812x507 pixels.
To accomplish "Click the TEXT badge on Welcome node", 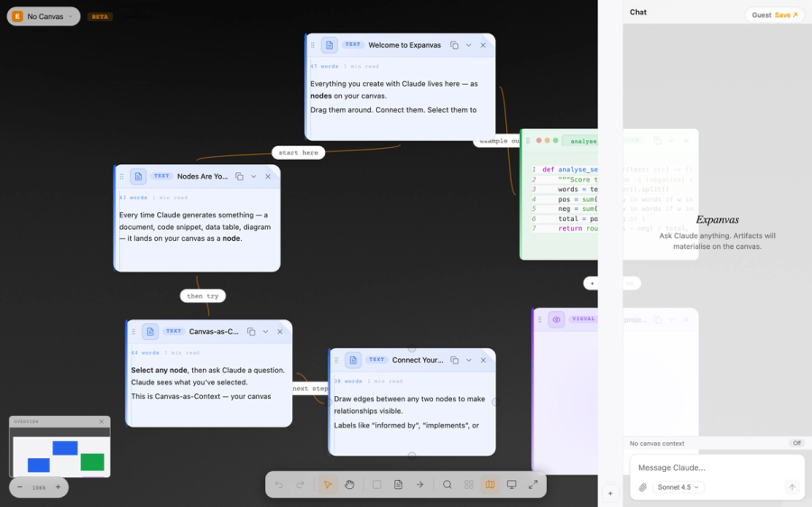I will click(353, 44).
